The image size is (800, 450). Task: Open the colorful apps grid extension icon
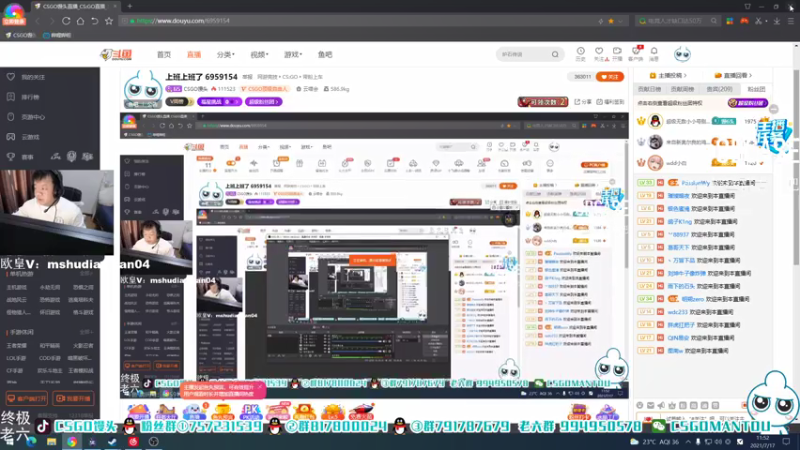point(730,21)
